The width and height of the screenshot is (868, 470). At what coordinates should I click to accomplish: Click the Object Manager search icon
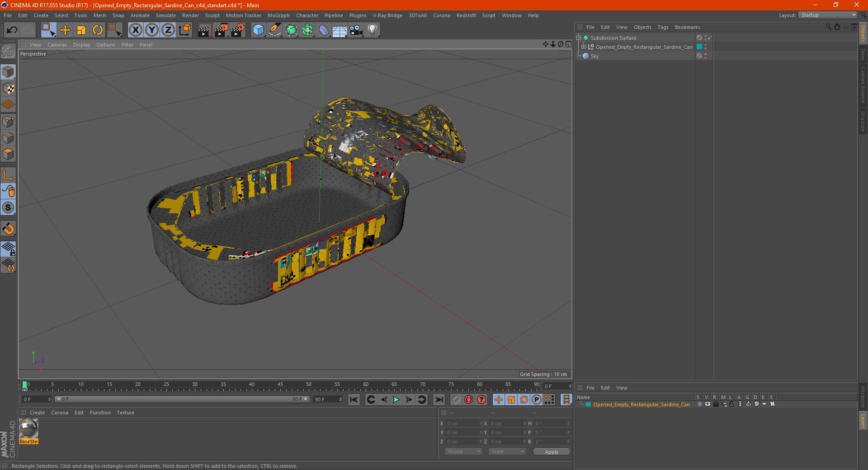coord(829,27)
